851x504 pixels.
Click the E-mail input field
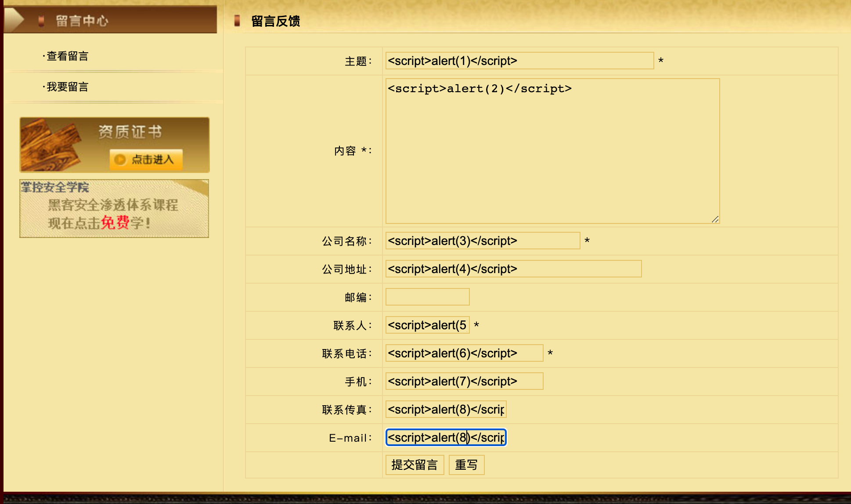(x=446, y=437)
